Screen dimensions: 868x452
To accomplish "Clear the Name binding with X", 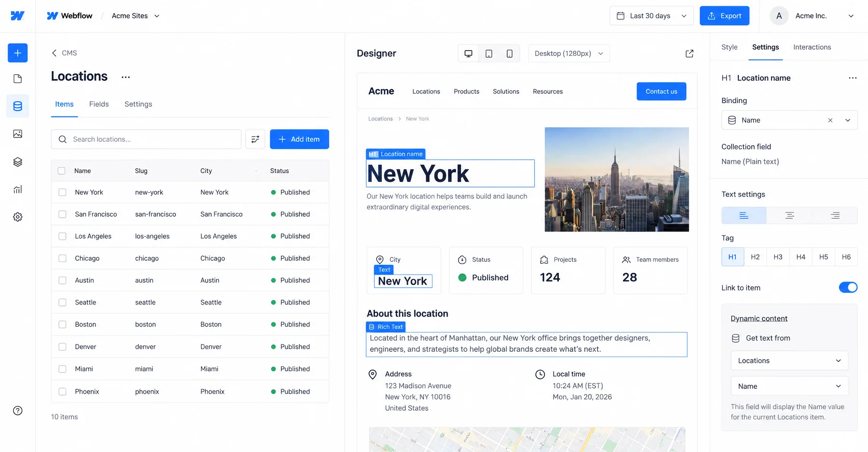I will [x=830, y=120].
